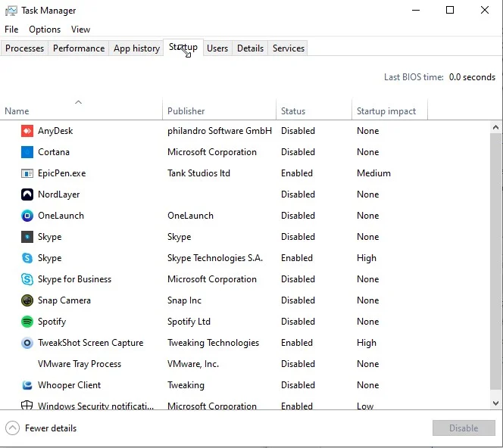Select the Snap Camera entry name

click(64, 300)
